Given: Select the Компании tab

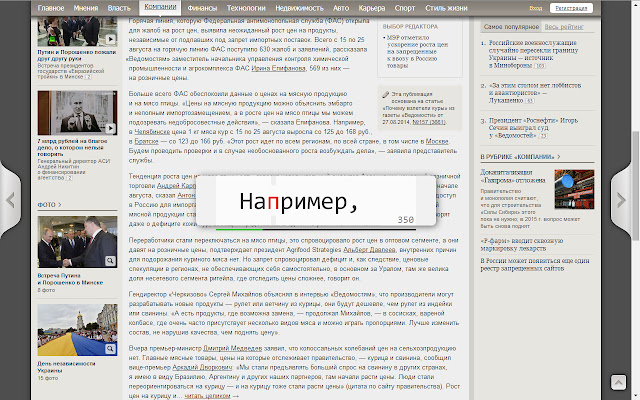Looking at the screenshot, I should pyautogui.click(x=160, y=8).
